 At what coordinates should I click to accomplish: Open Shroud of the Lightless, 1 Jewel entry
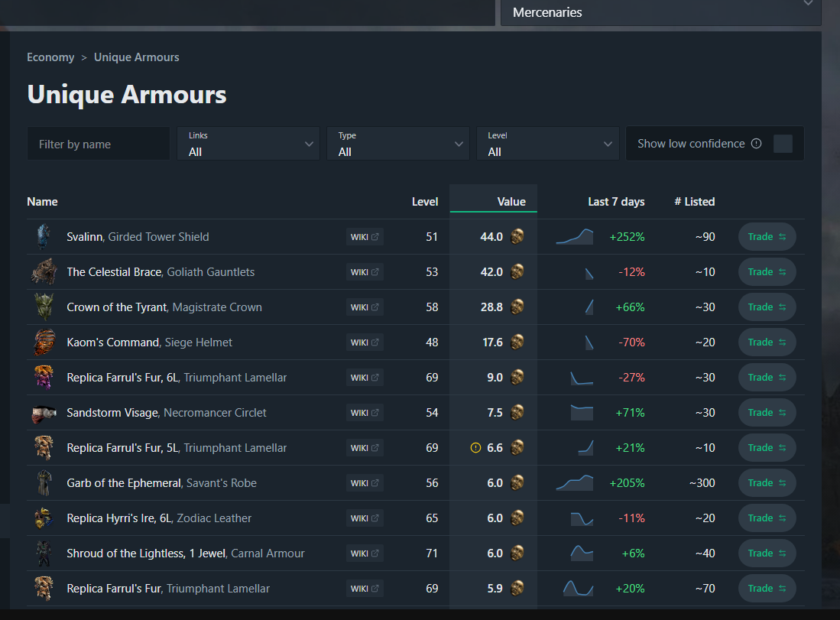coord(186,553)
